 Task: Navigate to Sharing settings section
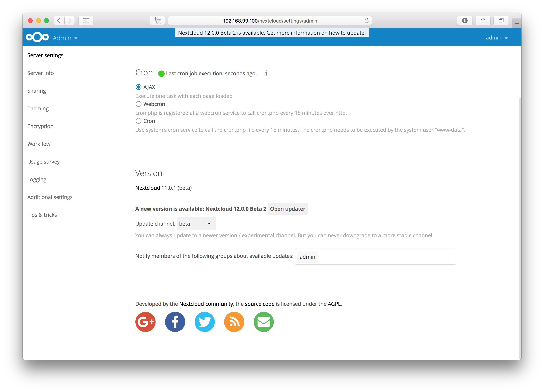pos(36,90)
